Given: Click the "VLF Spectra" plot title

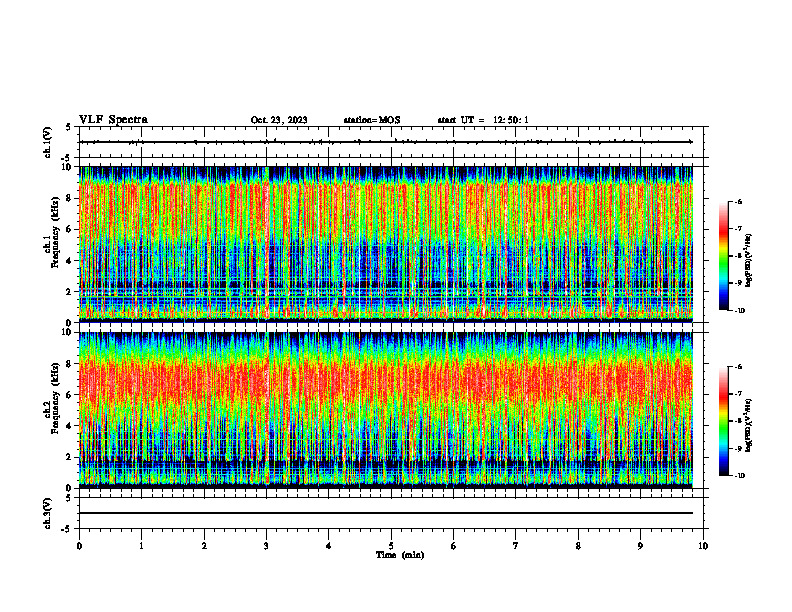Looking at the screenshot, I should [x=113, y=120].
